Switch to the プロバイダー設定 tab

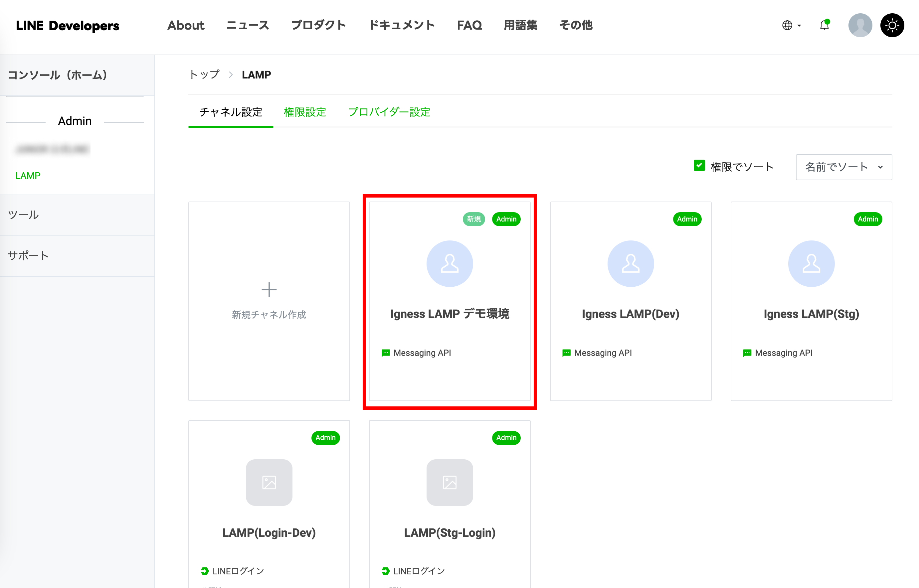coord(389,112)
